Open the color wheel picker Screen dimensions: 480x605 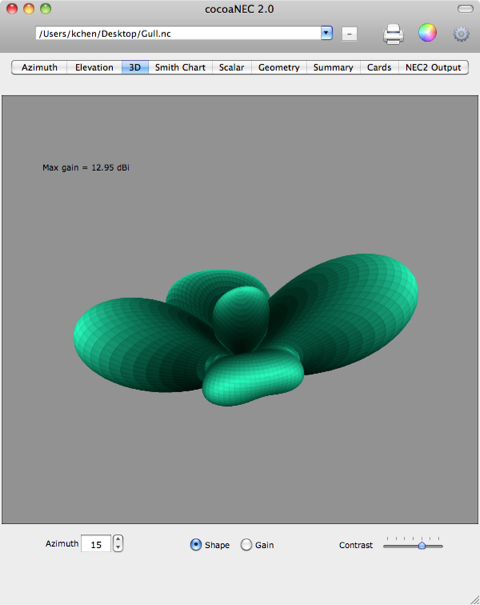click(x=428, y=33)
